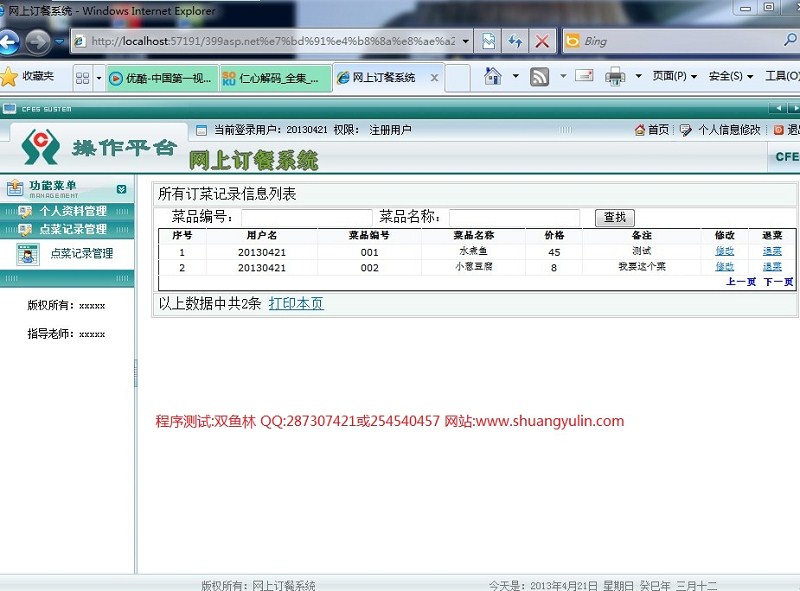Click the 水煮鱼 dish name cell

coord(473,251)
